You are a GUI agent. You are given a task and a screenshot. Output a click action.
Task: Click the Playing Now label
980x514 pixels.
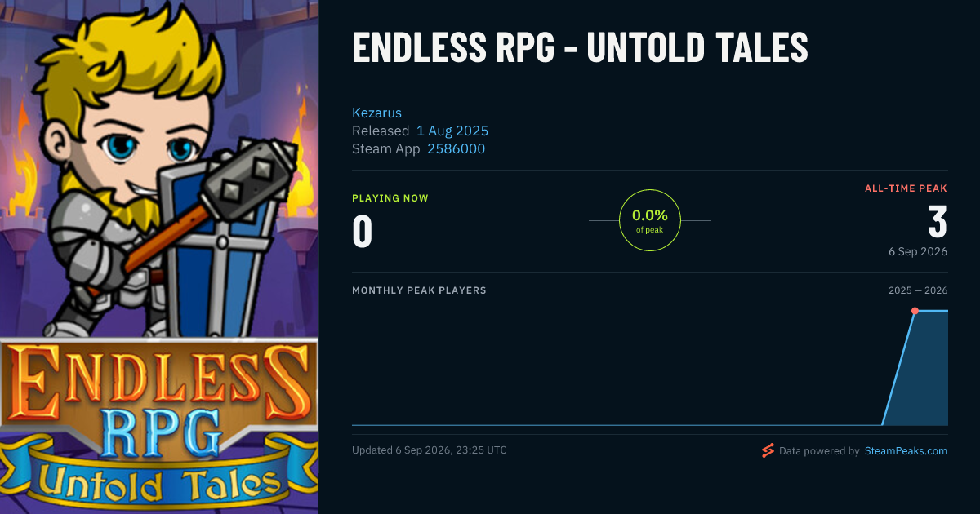point(390,198)
